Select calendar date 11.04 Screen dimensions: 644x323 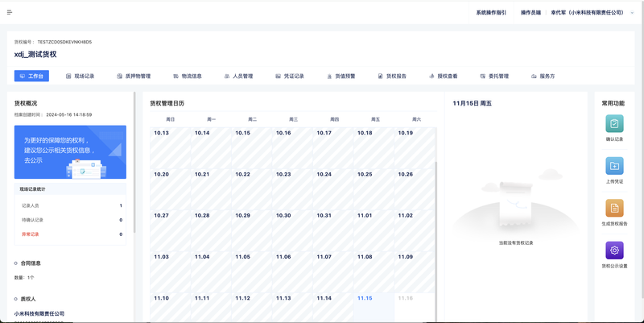(211, 272)
